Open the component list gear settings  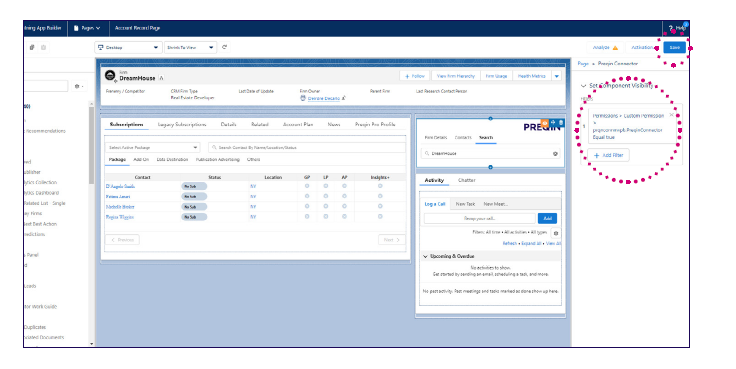pos(79,86)
